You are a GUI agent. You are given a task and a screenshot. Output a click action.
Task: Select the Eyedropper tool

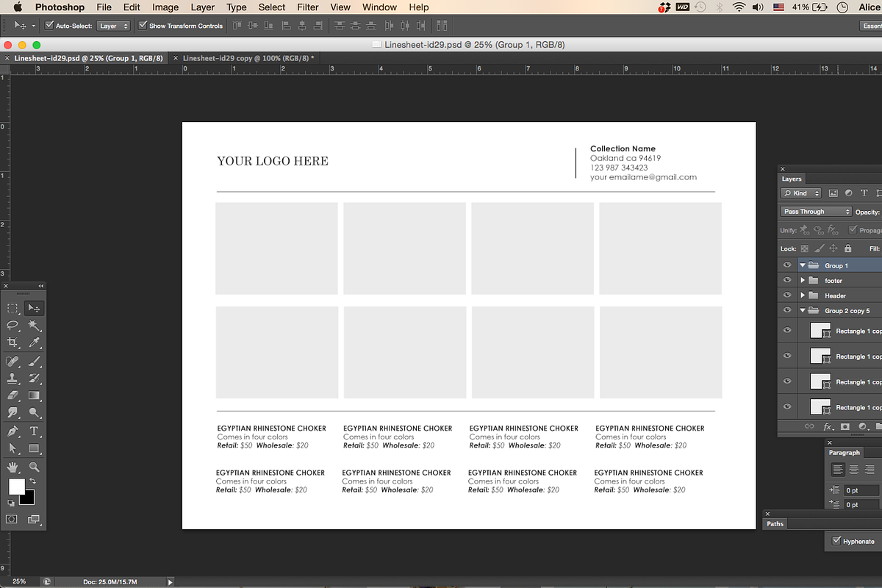34,343
